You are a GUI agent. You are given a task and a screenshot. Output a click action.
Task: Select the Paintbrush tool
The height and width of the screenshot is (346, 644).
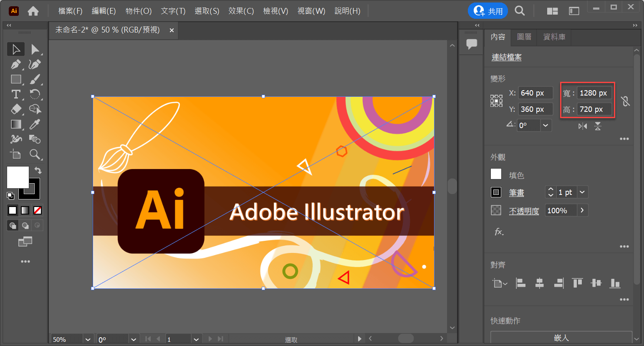[35, 79]
